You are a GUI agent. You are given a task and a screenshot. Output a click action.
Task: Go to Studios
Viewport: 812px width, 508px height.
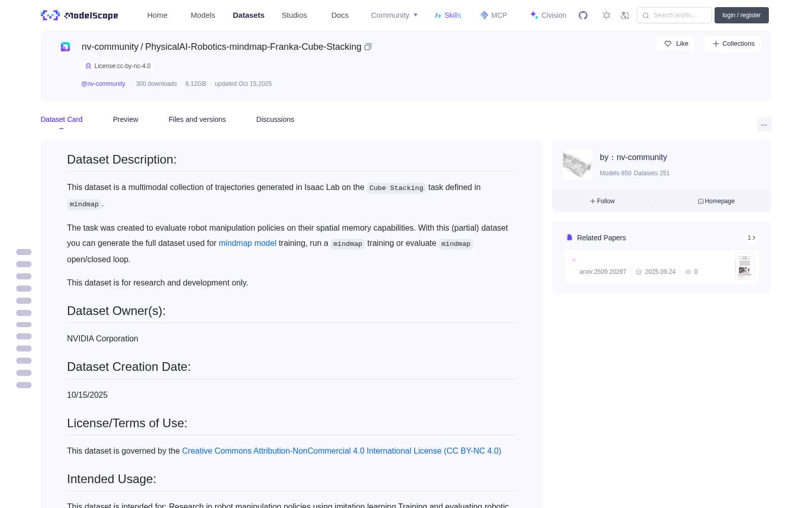coord(294,15)
